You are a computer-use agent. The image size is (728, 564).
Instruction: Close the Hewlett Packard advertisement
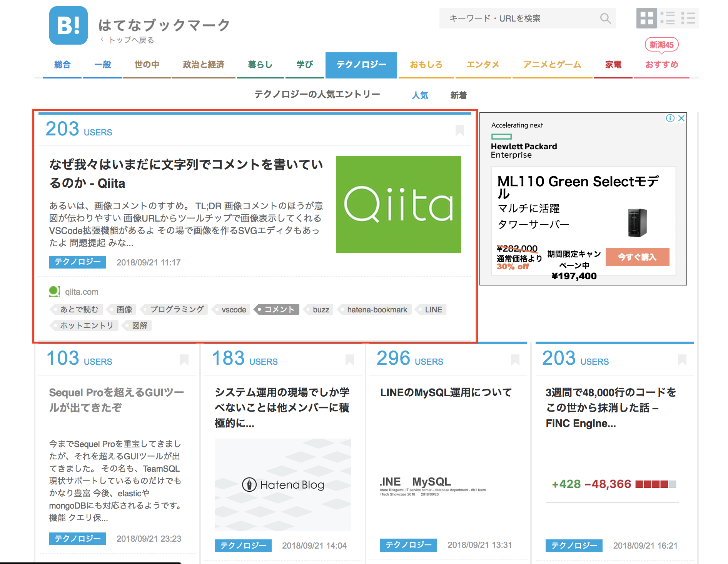pyautogui.click(x=682, y=118)
